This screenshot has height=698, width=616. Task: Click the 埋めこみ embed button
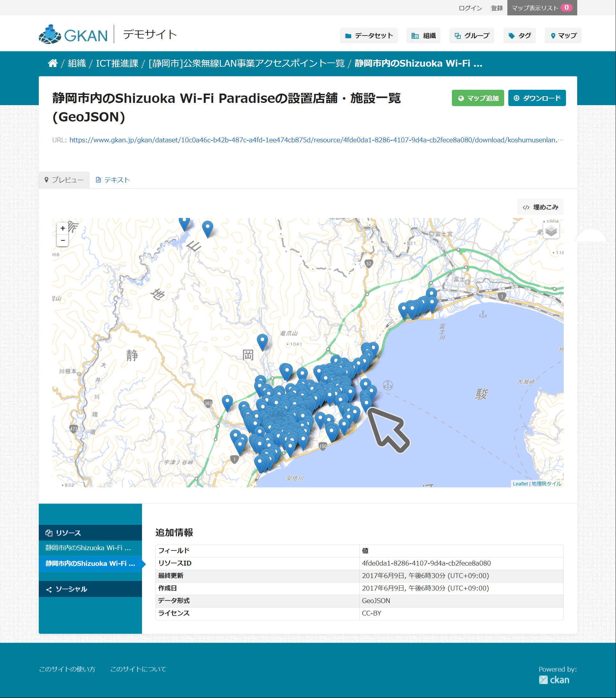click(541, 207)
